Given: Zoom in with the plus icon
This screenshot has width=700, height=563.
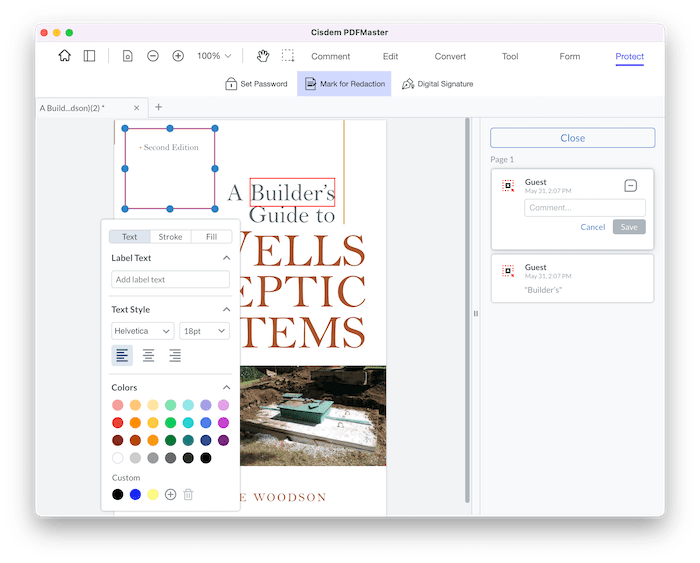Looking at the screenshot, I should pyautogui.click(x=178, y=56).
